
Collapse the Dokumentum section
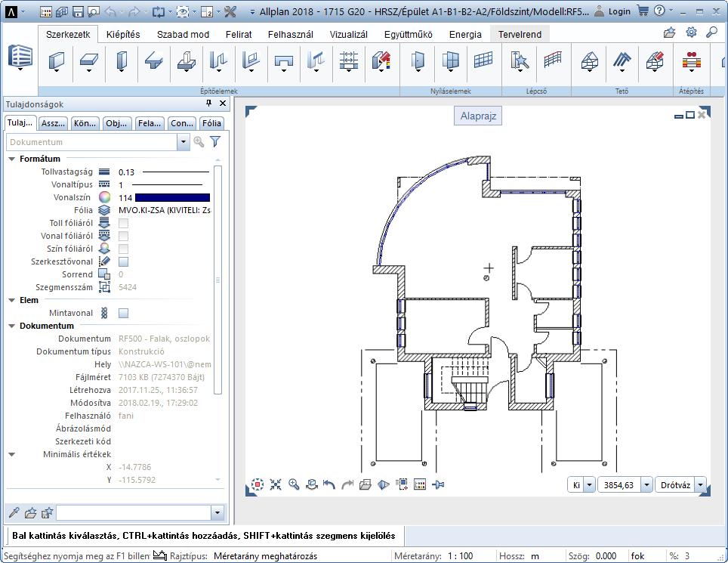coord(12,326)
